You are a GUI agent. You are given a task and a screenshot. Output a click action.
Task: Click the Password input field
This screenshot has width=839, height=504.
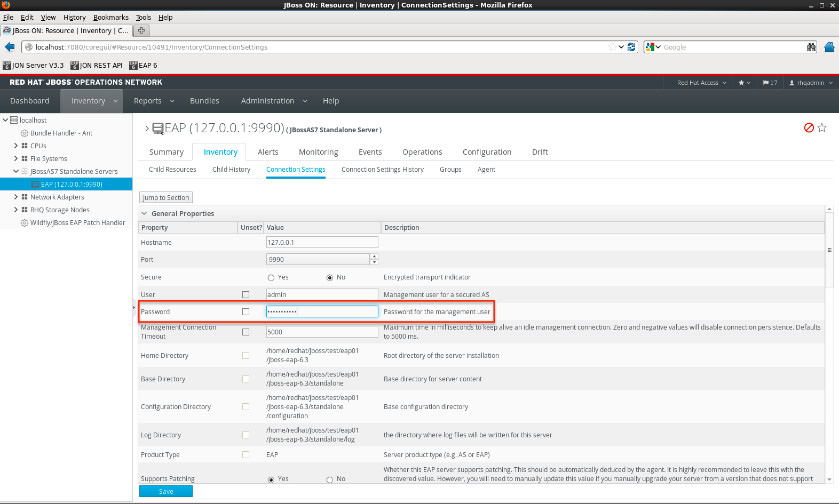(322, 311)
